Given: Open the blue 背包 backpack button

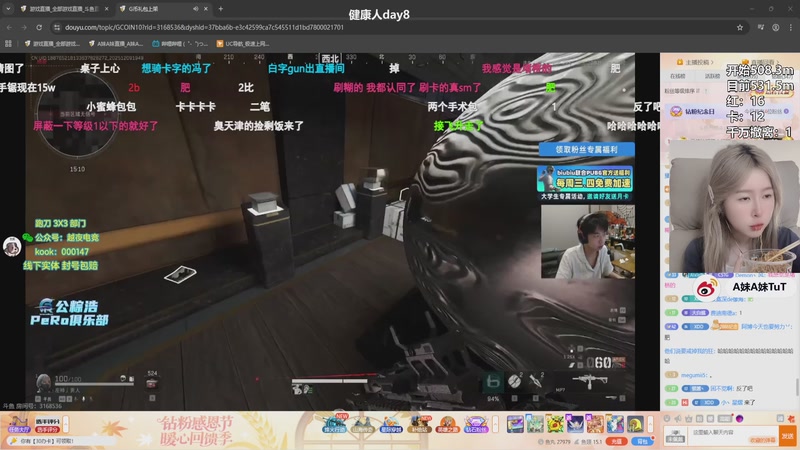Looking at the screenshot, I should tap(642, 441).
